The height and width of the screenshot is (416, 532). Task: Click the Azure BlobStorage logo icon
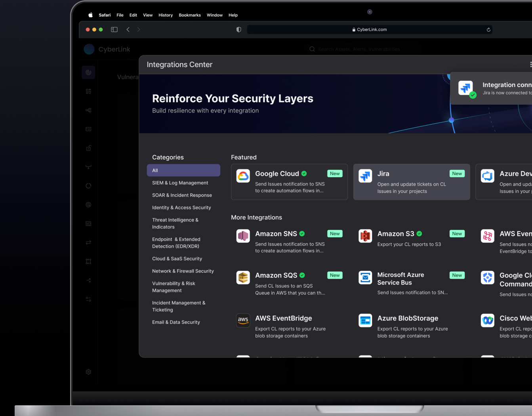click(365, 321)
